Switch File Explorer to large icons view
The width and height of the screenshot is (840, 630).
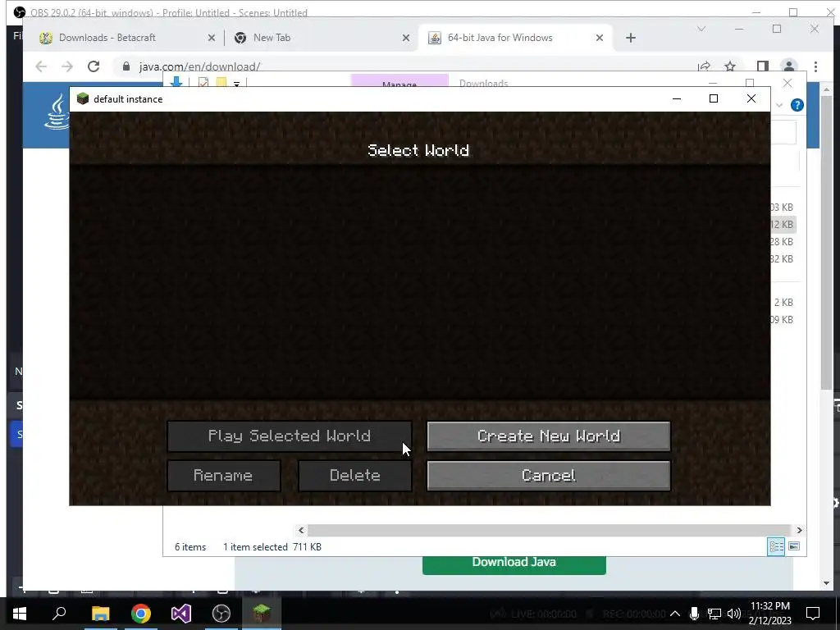[794, 546]
